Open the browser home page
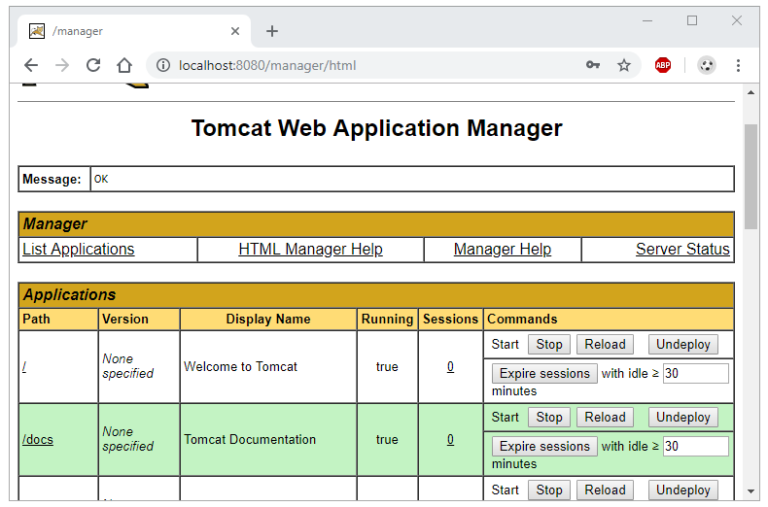Viewport: 768px width, 507px height. [124, 65]
